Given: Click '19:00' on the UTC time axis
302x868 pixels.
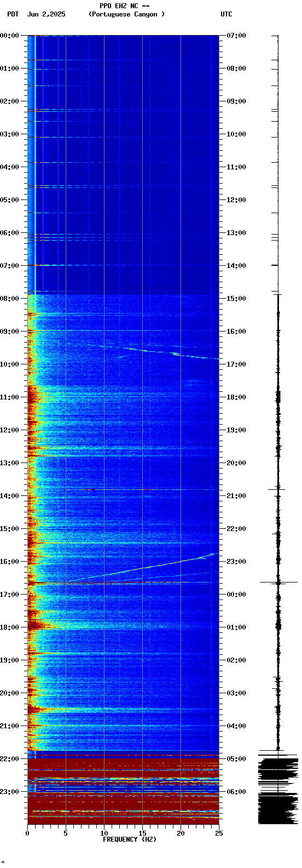Looking at the screenshot, I should click(236, 430).
